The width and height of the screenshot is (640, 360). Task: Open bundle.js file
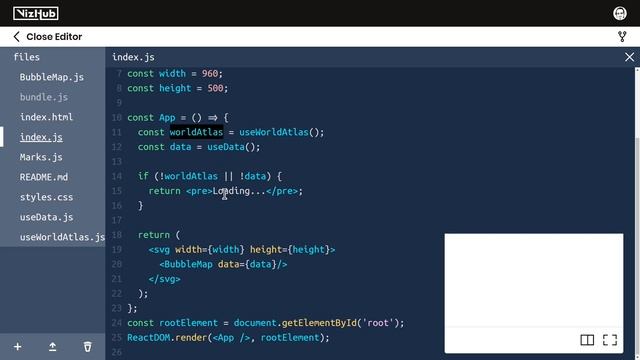click(44, 97)
